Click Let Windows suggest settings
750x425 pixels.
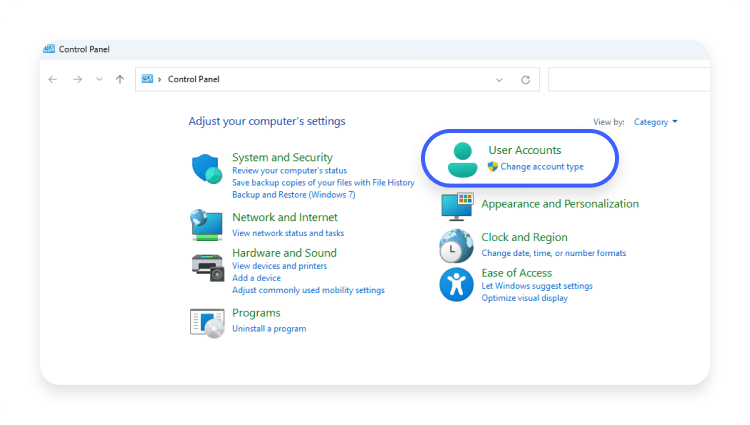click(x=537, y=286)
